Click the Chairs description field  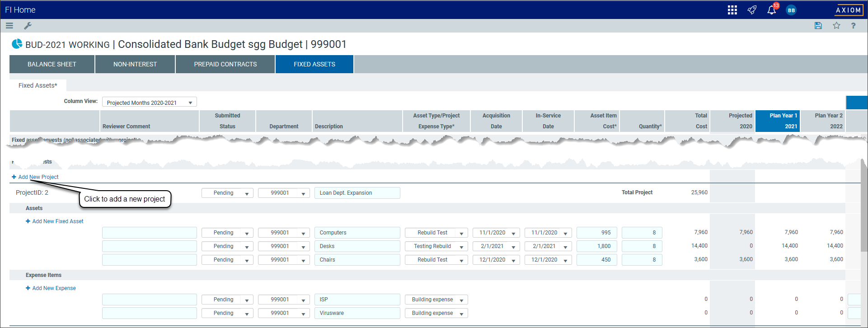(357, 260)
